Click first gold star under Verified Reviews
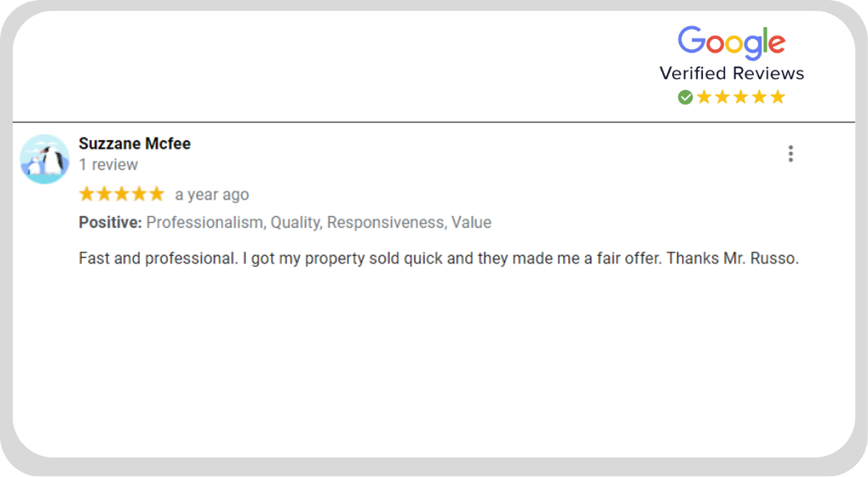The height and width of the screenshot is (477, 868). (704, 98)
